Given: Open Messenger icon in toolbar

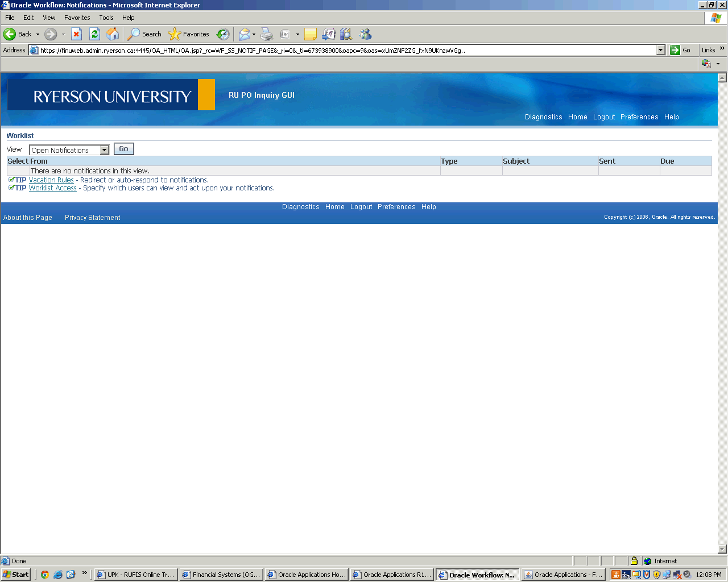Looking at the screenshot, I should 365,34.
